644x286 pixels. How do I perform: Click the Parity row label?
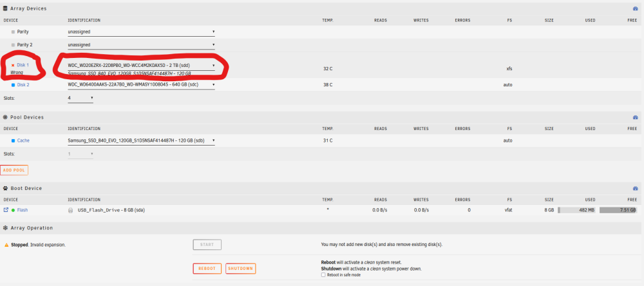(23, 32)
